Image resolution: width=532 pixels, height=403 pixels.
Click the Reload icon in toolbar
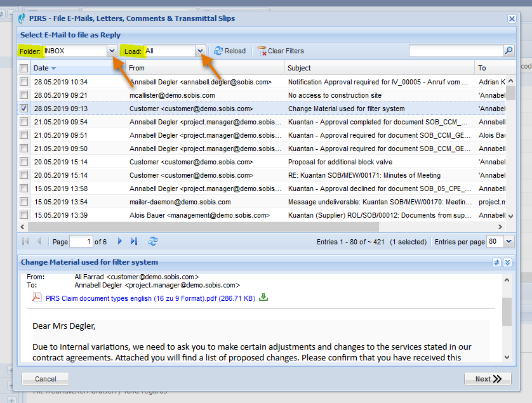tap(218, 51)
